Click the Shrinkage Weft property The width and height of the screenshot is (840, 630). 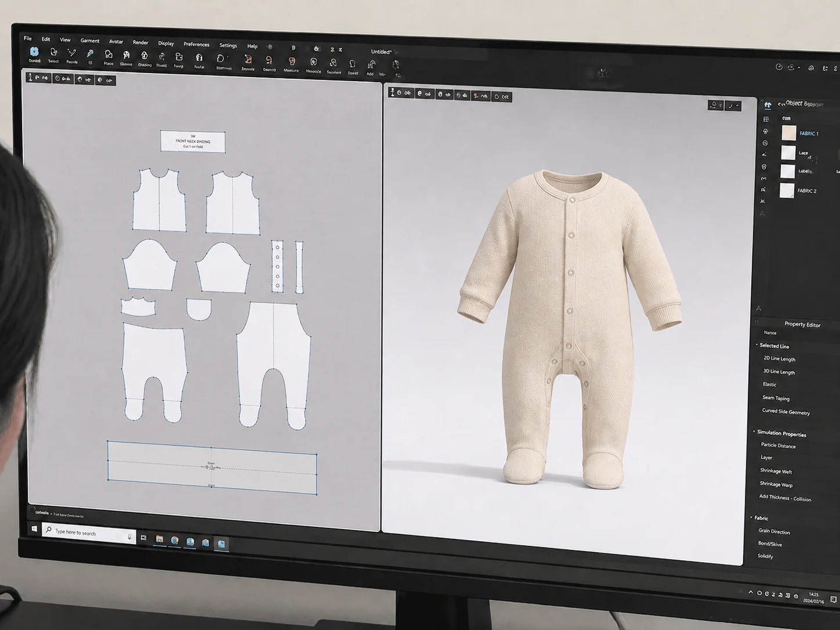(776, 471)
